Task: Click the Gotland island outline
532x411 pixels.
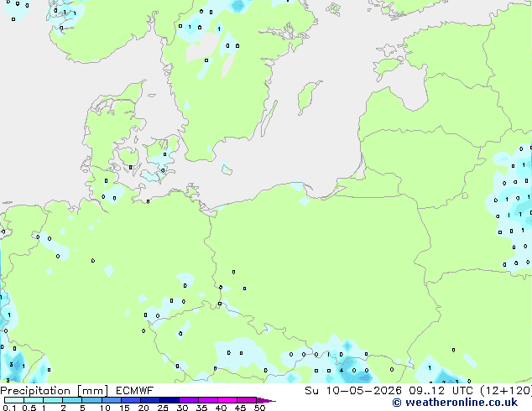Action: [x=308, y=97]
